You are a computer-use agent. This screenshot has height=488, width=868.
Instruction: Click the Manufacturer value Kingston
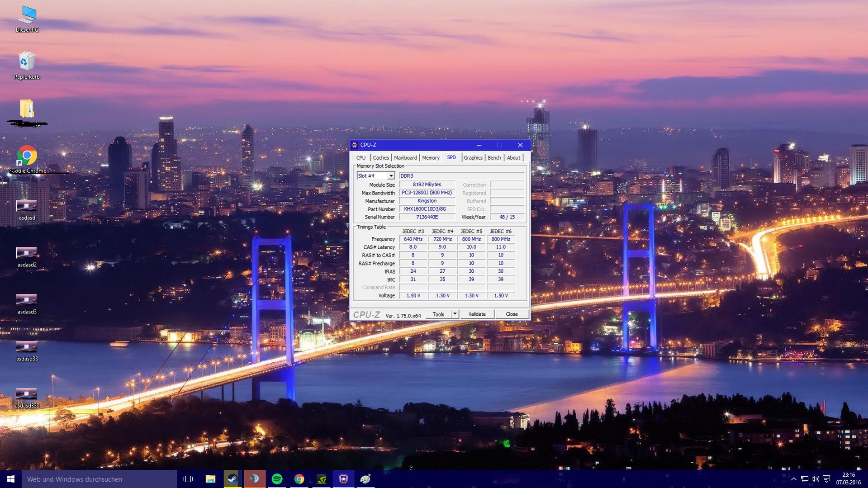coord(427,201)
